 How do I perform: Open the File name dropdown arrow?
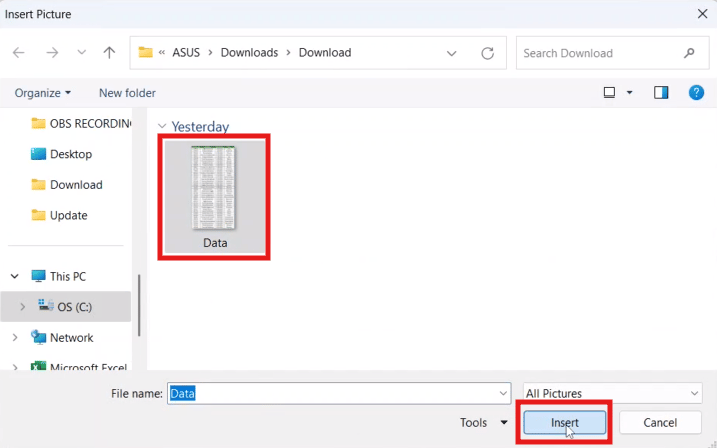point(503,393)
